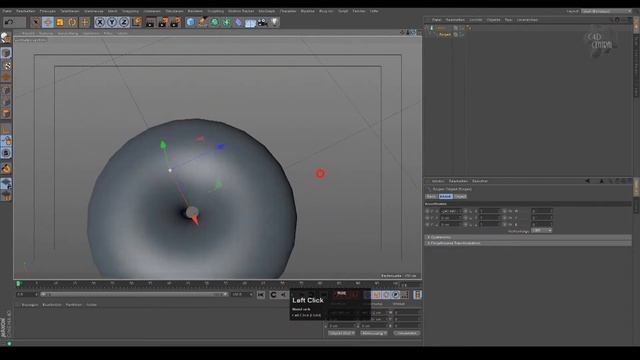The image size is (640, 360).
Task: Open the Tags menu in Object Manager
Action: coord(508,20)
